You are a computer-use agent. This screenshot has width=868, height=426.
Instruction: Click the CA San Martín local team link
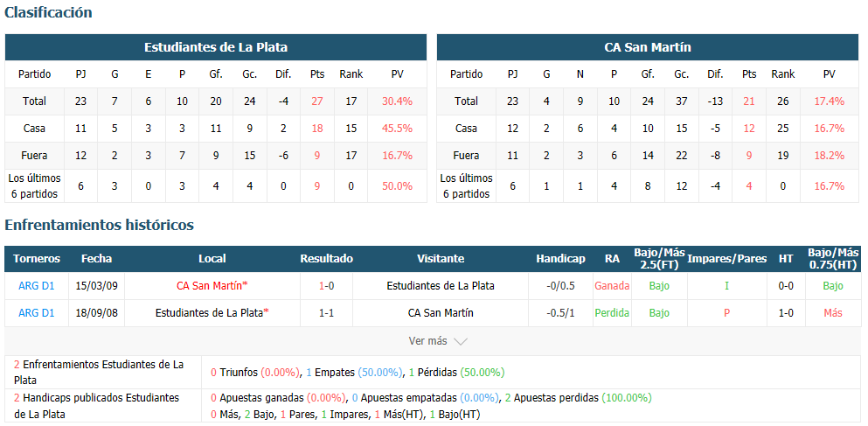coord(212,286)
